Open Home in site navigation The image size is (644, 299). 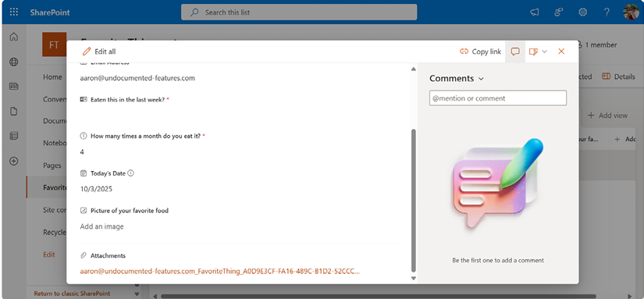[52, 77]
